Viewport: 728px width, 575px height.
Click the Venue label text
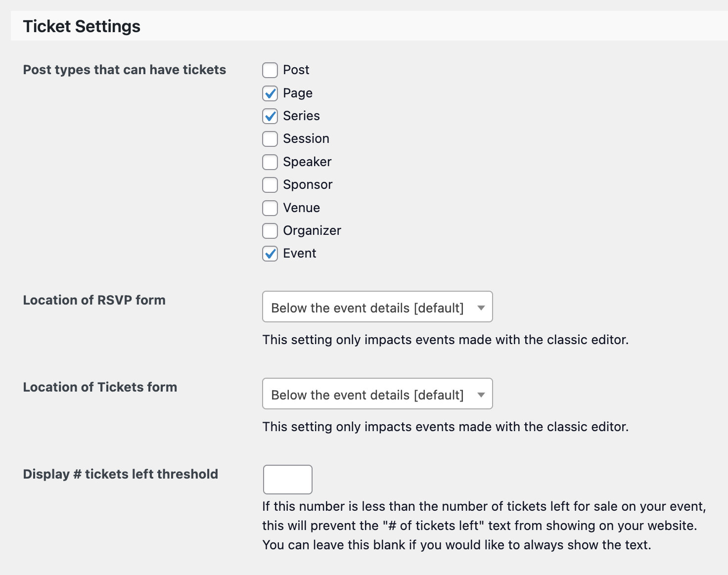[301, 208]
